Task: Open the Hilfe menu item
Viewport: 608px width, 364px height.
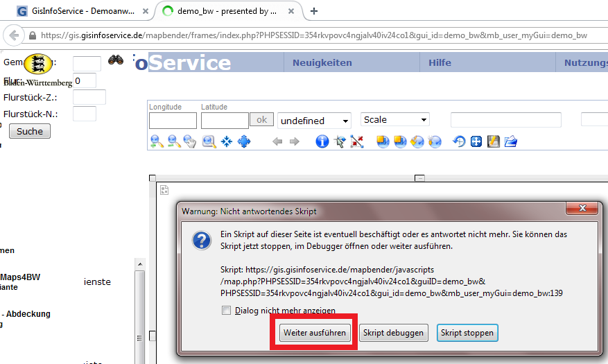Action: (x=440, y=63)
